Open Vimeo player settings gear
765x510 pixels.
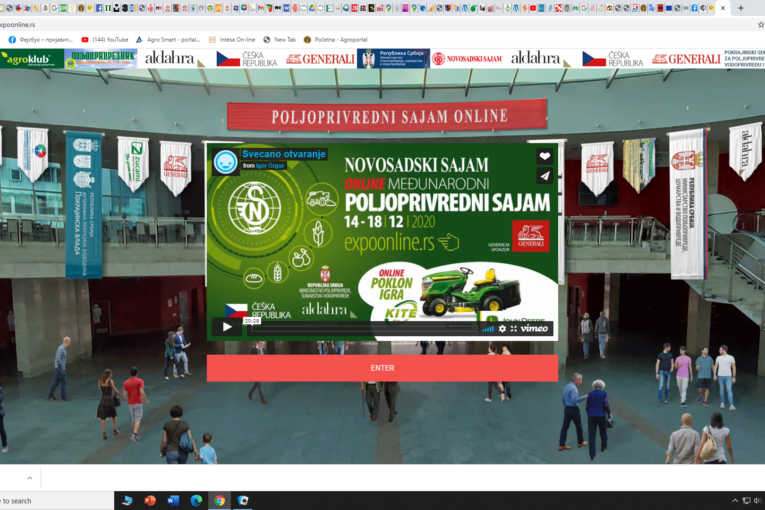tap(503, 329)
